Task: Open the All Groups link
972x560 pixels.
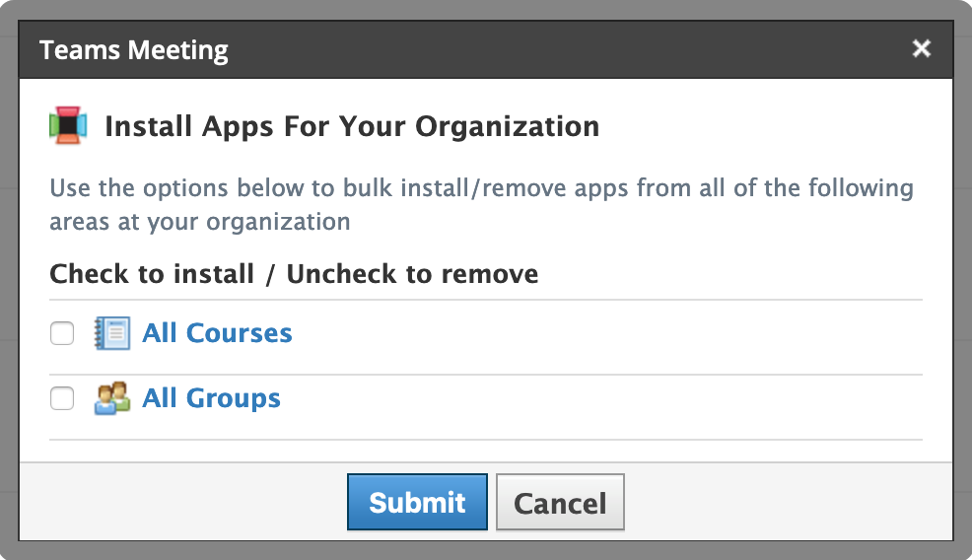Action: 211,398
